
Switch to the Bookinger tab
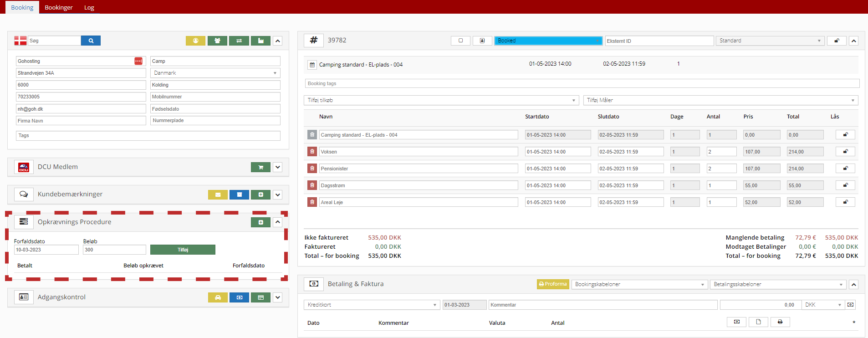[59, 7]
